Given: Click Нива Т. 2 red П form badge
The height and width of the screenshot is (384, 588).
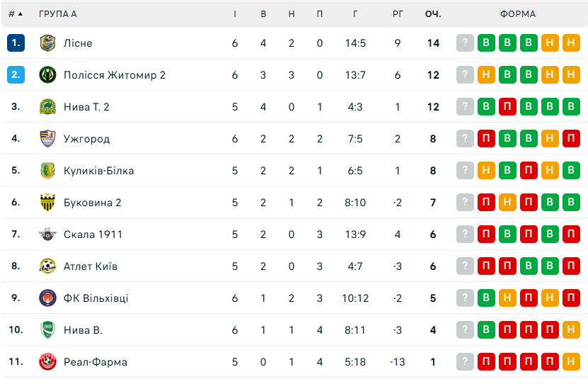Looking at the screenshot, I should coord(507,107).
